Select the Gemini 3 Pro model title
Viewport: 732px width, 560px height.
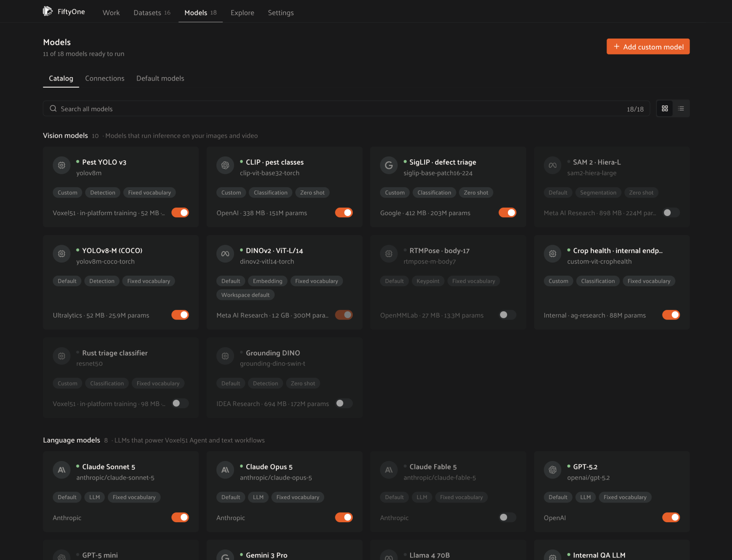point(266,555)
